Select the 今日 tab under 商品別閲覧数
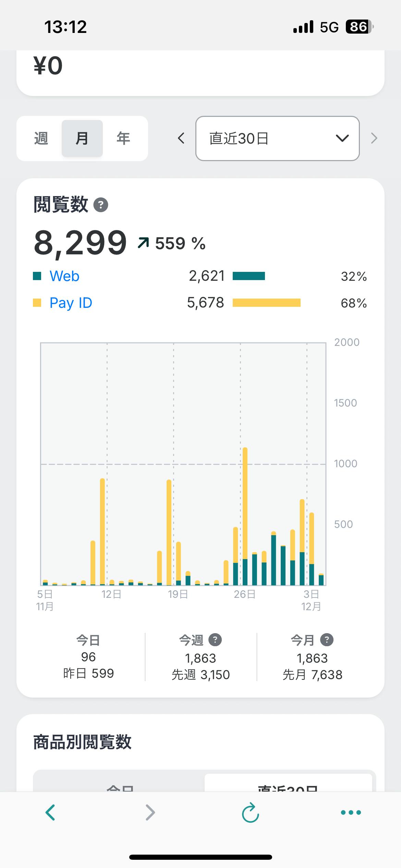The height and width of the screenshot is (868, 401). [120, 785]
